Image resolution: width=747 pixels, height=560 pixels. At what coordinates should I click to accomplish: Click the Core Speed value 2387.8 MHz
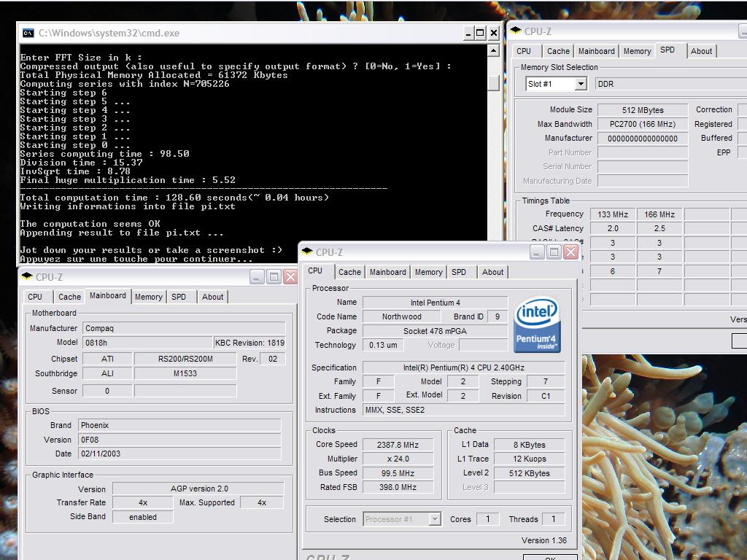pyautogui.click(x=398, y=445)
